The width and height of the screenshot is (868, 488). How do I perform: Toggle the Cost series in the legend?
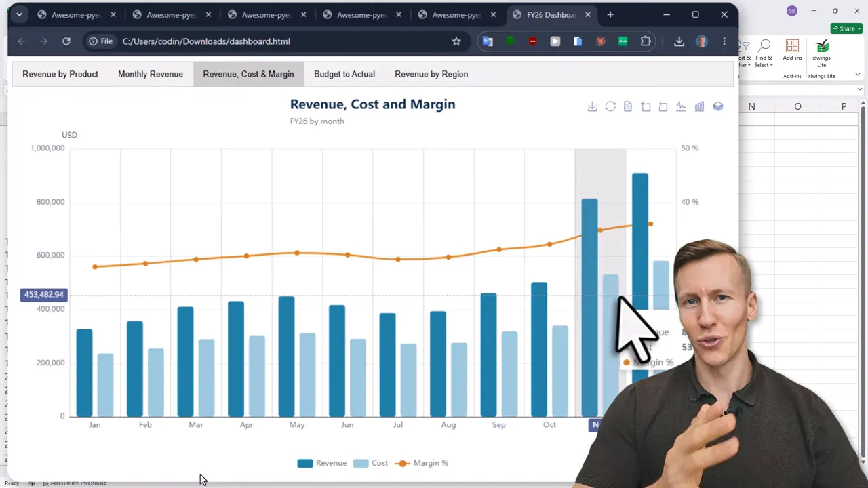[370, 463]
